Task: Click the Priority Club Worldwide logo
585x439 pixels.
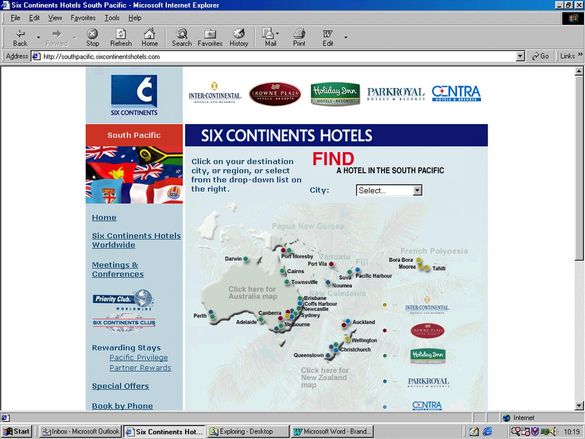Action: coord(123,300)
